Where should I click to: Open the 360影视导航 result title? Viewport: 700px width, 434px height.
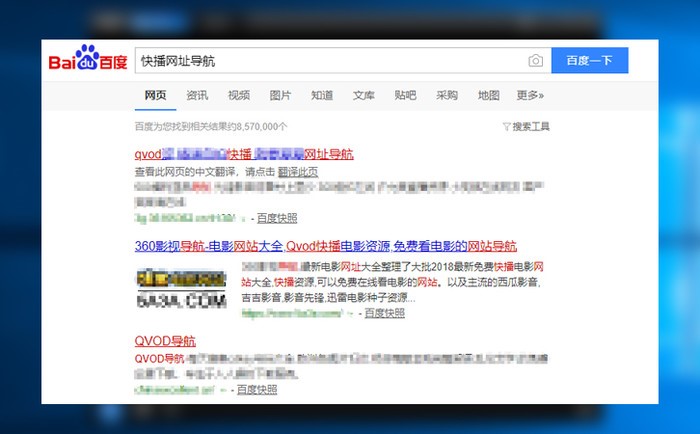(326, 246)
